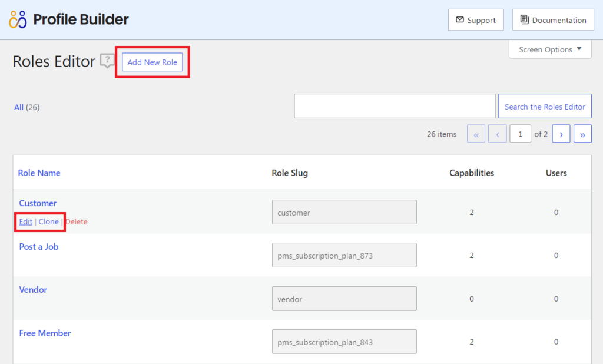Jump to the last page of roles
The height and width of the screenshot is (364, 603).
[x=582, y=134]
